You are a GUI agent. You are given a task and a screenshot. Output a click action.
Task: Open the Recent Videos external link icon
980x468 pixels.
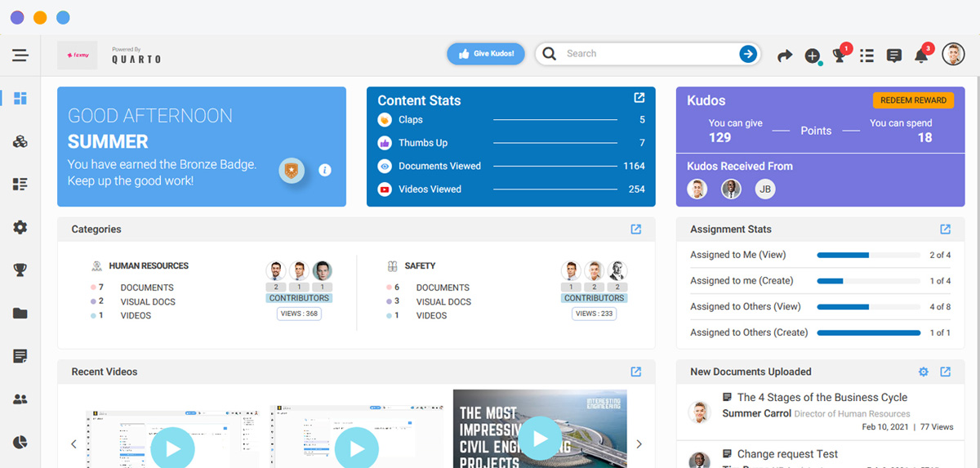tap(636, 372)
